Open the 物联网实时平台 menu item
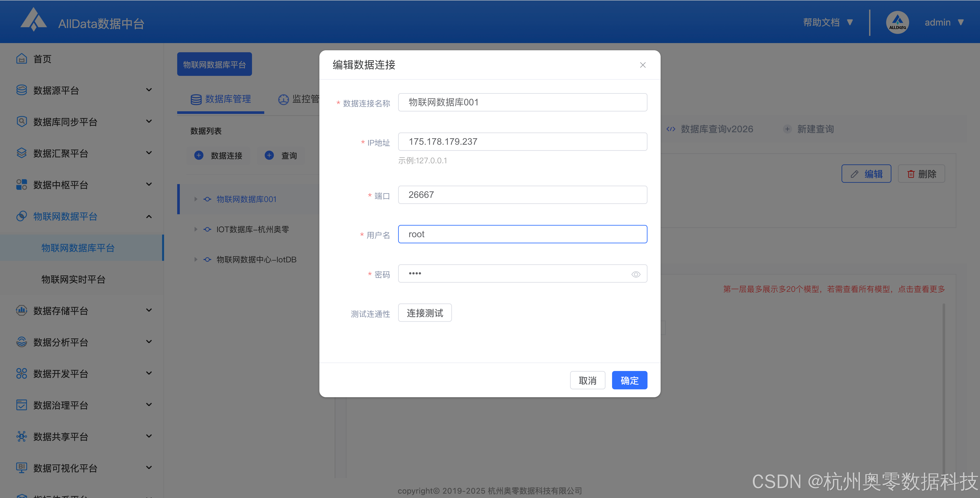The height and width of the screenshot is (498, 980). click(x=73, y=279)
